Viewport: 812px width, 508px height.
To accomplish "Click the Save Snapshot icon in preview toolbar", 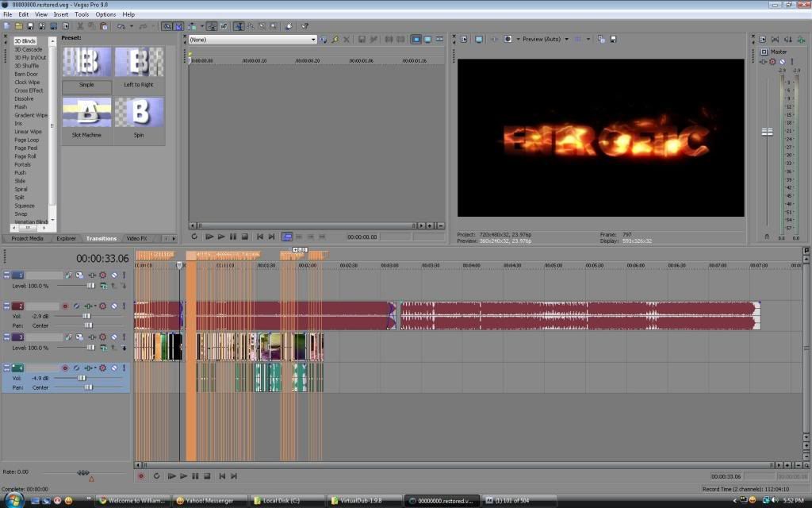I will [612, 39].
